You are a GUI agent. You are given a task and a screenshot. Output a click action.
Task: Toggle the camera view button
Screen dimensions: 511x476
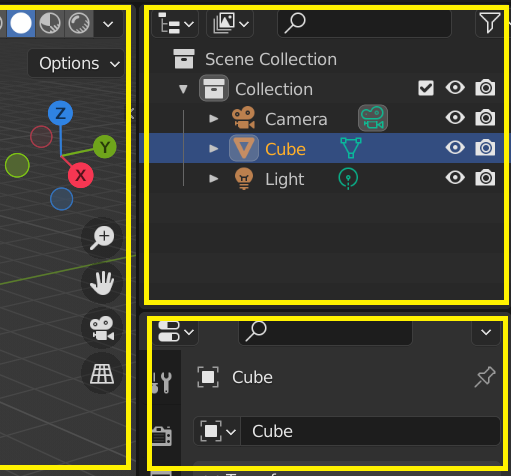click(102, 328)
